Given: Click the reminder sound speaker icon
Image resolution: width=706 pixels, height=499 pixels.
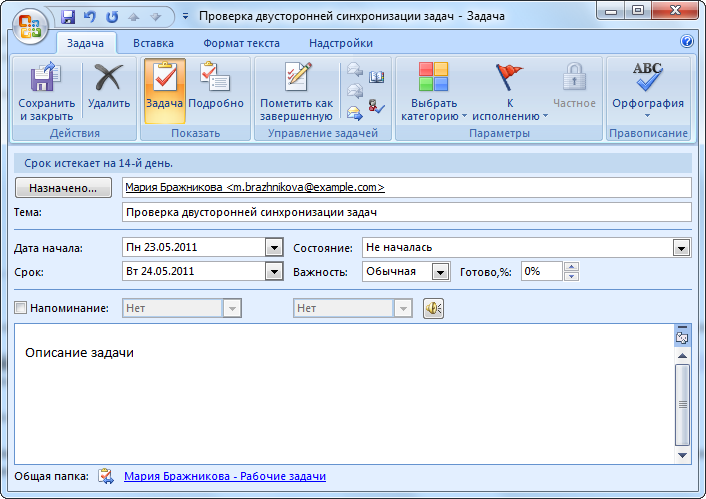Looking at the screenshot, I should pos(433,309).
